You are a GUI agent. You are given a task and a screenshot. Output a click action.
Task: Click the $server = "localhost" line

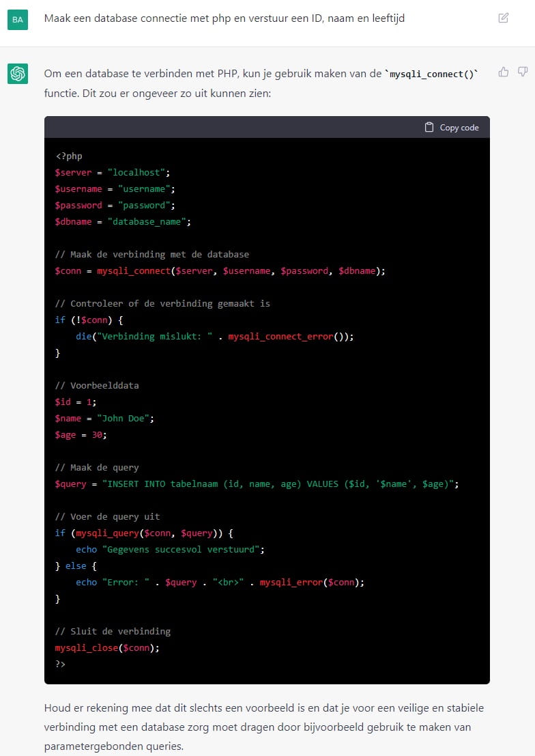click(x=113, y=173)
